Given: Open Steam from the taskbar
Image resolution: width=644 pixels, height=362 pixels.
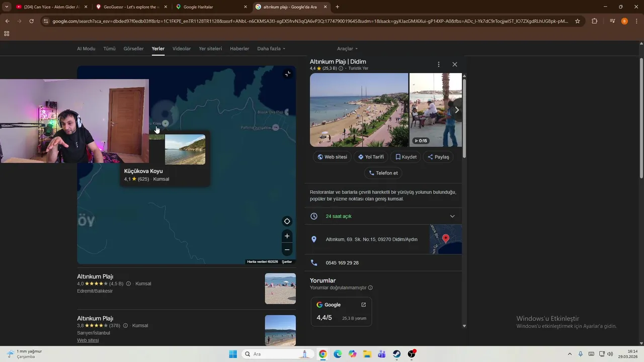Looking at the screenshot, I should [397, 354].
